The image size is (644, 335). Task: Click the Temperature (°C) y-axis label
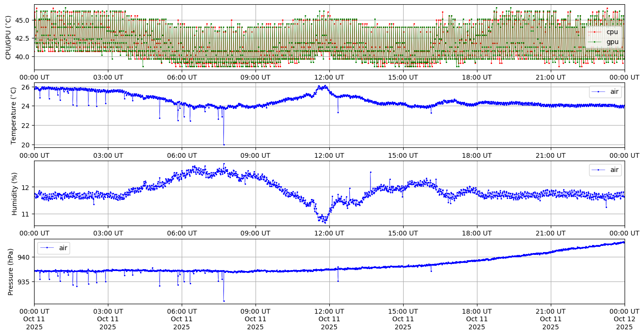14,115
